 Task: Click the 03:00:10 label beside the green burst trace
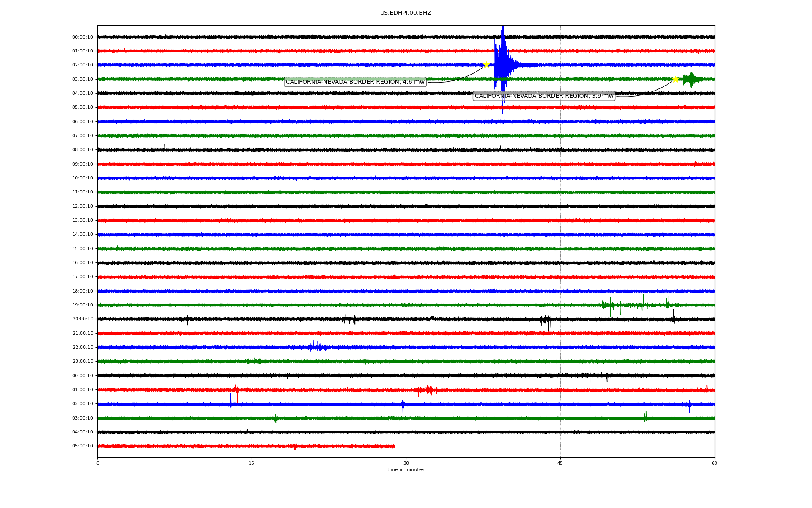point(82,80)
